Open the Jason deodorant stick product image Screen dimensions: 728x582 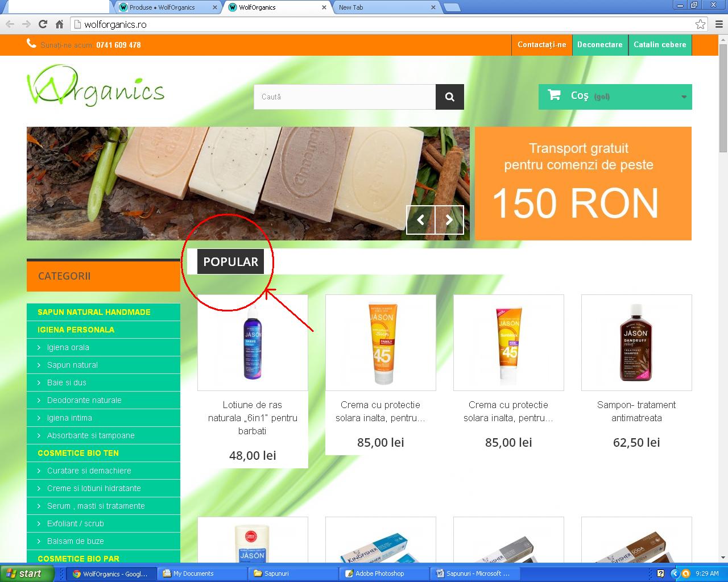tap(253, 540)
